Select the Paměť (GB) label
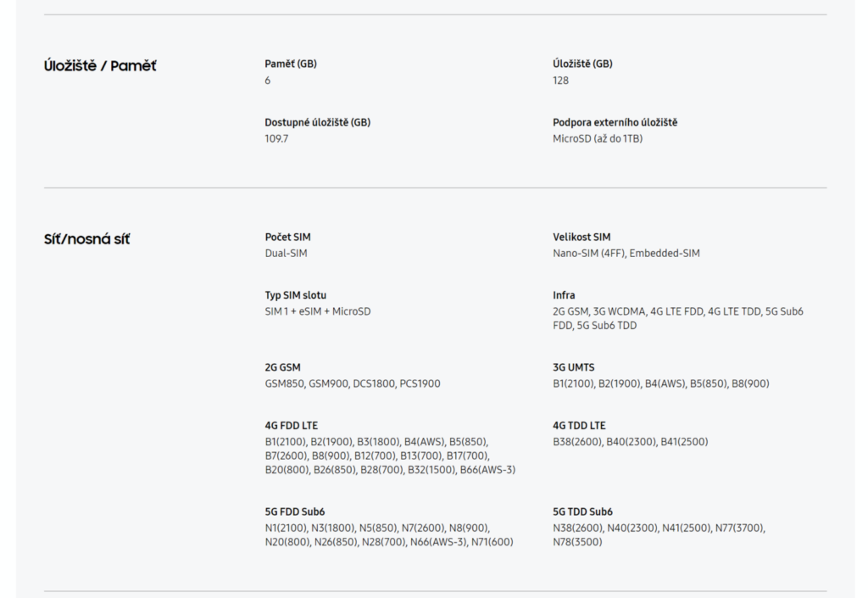 [x=291, y=64]
